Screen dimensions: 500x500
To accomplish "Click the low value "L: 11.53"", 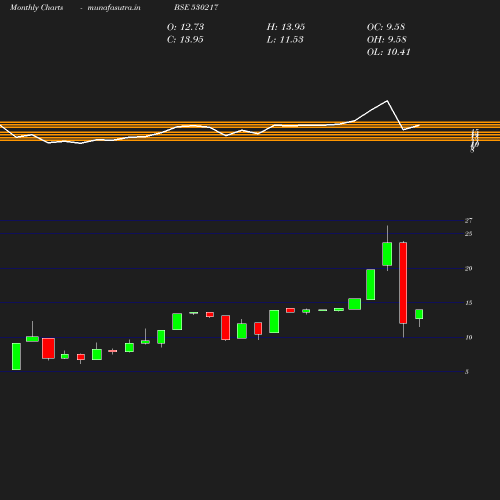I will pyautogui.click(x=285, y=39).
